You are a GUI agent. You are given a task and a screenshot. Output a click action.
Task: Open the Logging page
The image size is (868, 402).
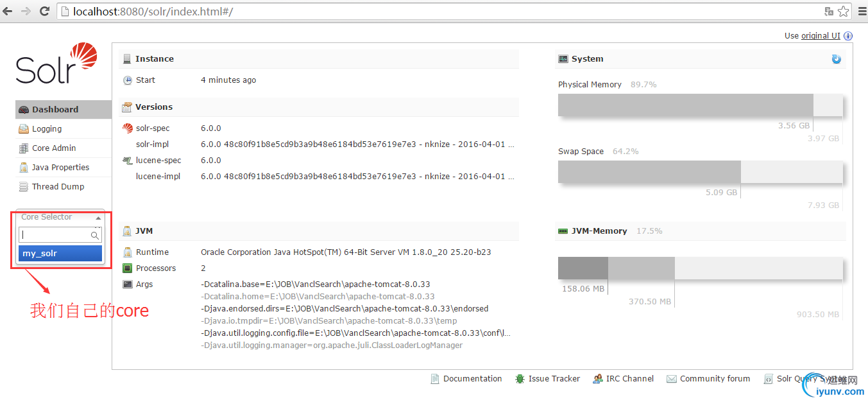(64, 129)
